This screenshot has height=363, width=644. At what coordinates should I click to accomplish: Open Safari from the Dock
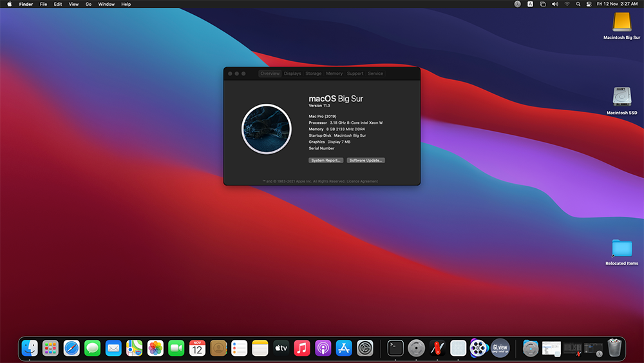(71, 348)
